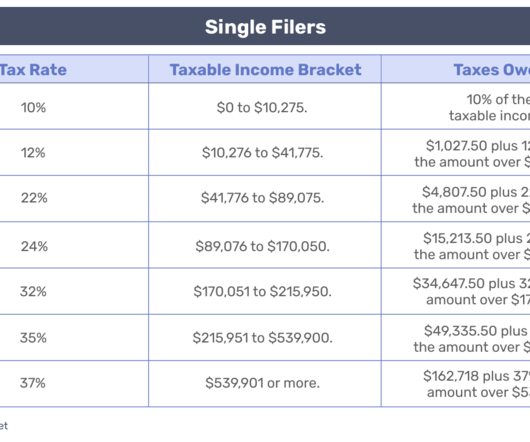This screenshot has height=442, width=530.
Task: Click the $1,027.50 plus taxes owed cell
Action: tap(456, 152)
